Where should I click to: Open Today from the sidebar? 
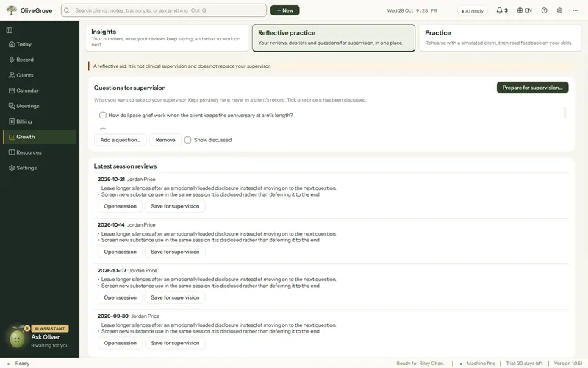(40, 44)
